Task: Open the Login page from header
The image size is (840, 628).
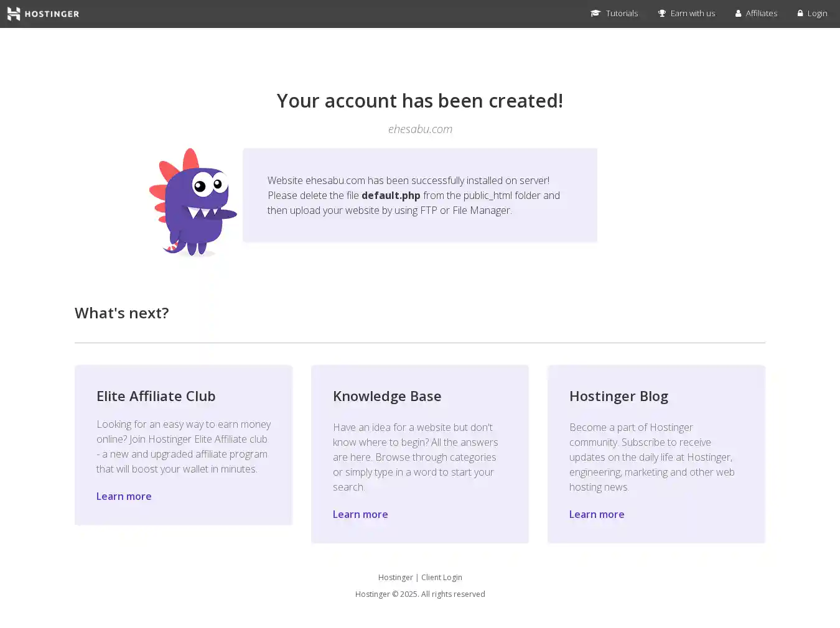Action: pyautogui.click(x=817, y=13)
